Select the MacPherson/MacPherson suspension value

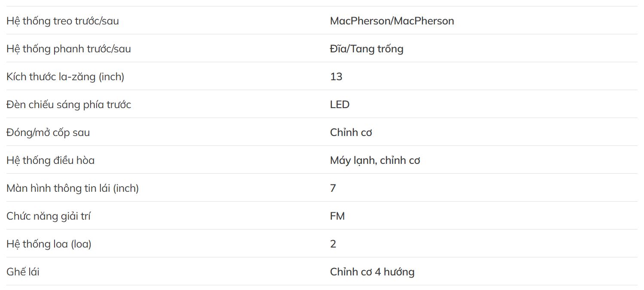[x=392, y=21]
